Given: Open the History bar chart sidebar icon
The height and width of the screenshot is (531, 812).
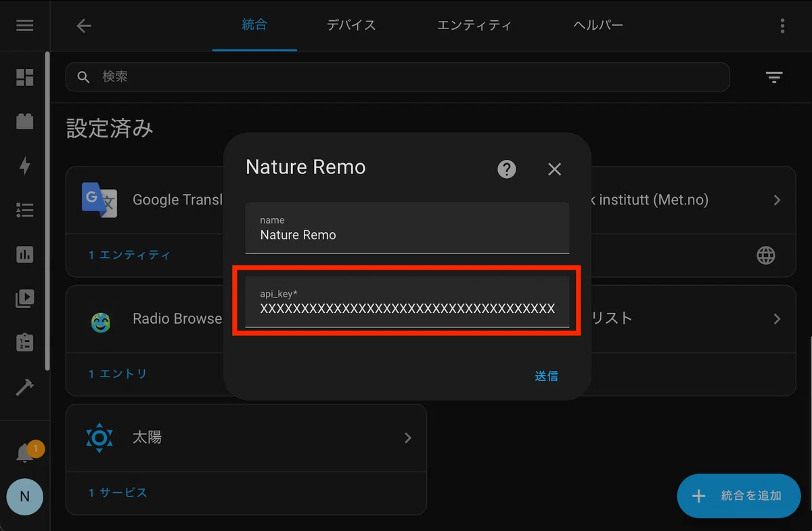Looking at the screenshot, I should click(x=25, y=255).
